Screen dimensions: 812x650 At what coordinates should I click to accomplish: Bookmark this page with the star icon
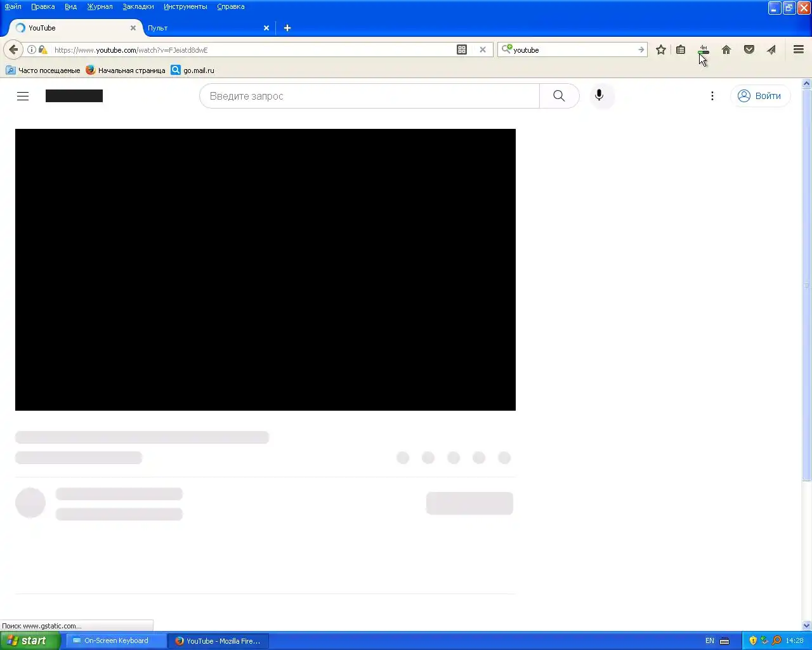[x=661, y=50]
